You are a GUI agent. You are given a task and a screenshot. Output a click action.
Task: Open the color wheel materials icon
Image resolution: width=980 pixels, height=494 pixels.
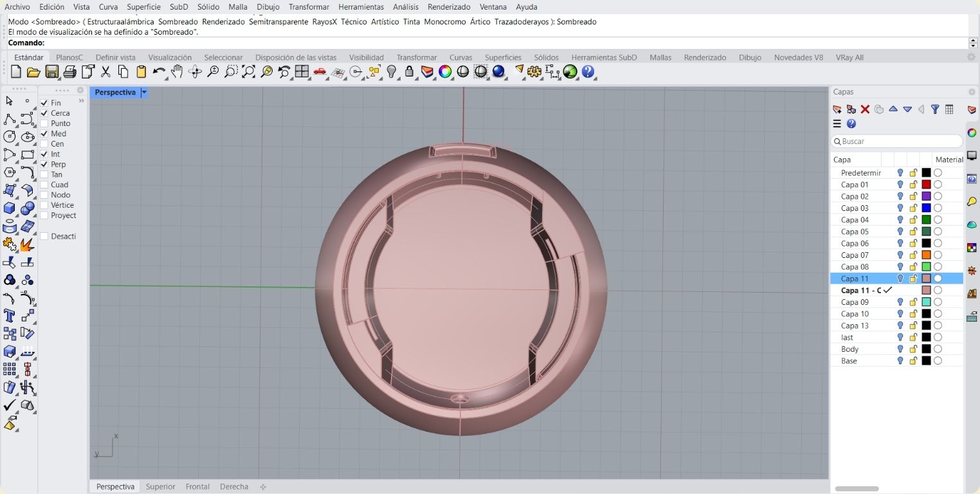(x=445, y=72)
